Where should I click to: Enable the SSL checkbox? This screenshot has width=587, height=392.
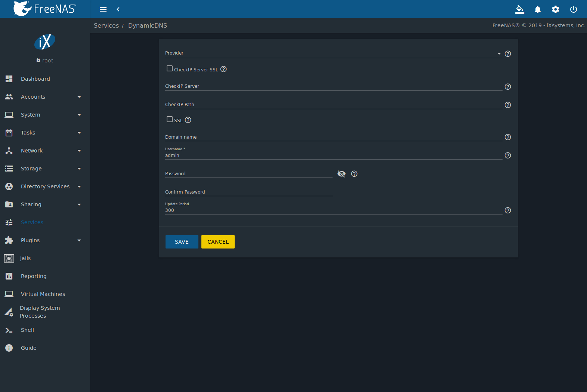170,120
